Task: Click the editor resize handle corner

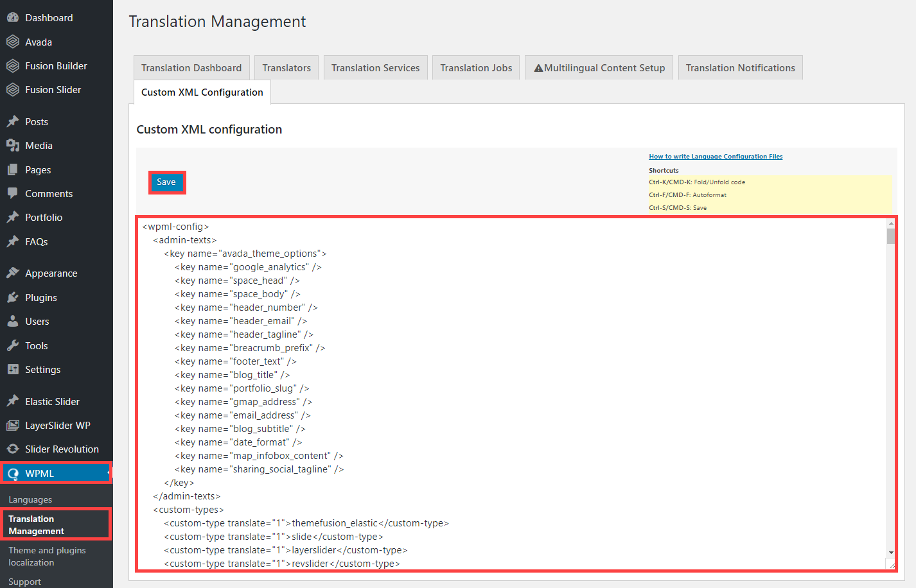Action: point(891,564)
